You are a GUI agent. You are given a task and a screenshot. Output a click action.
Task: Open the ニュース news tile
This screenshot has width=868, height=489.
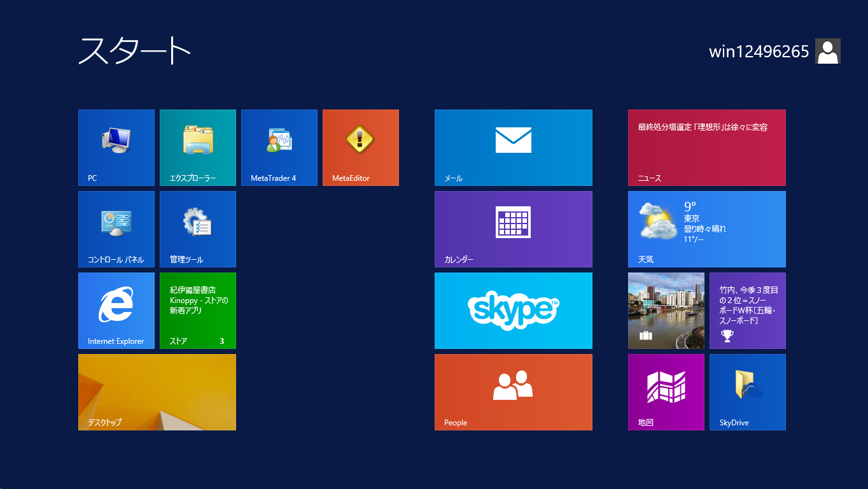point(707,148)
